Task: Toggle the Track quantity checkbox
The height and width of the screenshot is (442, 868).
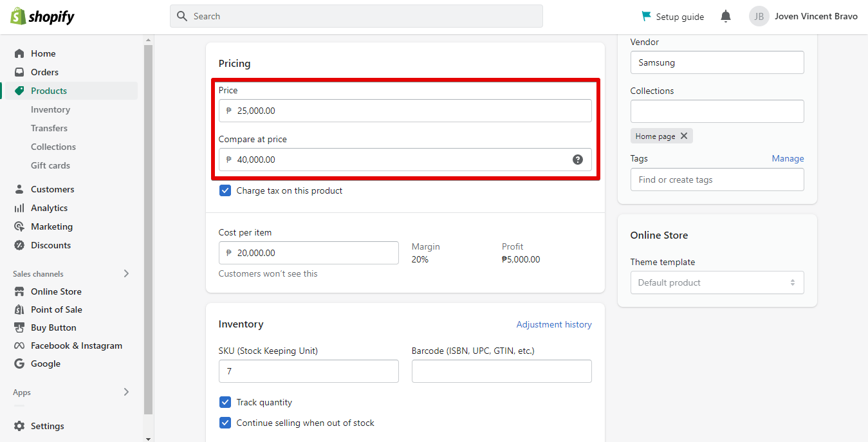Action: (x=225, y=402)
